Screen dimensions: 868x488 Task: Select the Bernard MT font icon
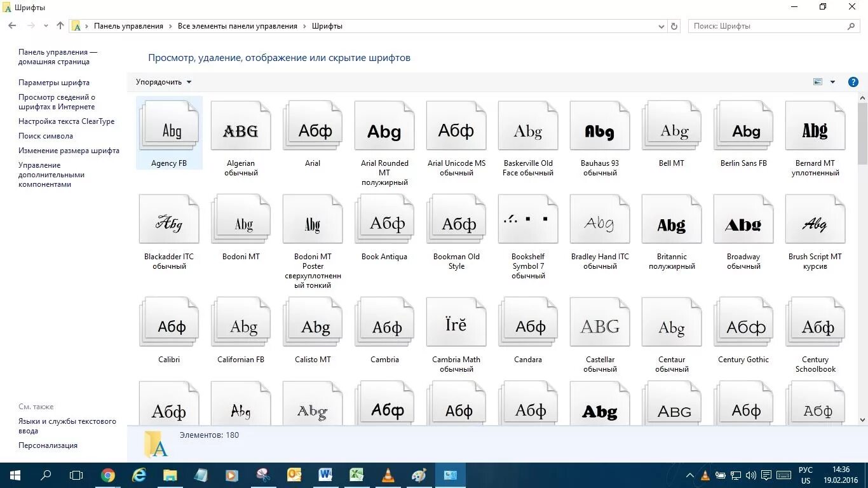click(x=815, y=125)
